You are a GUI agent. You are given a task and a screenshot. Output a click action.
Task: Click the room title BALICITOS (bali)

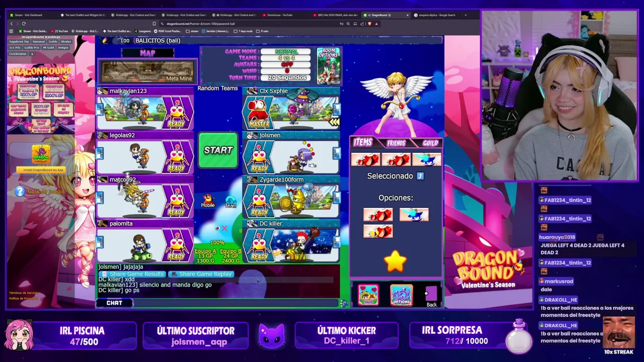157,40
